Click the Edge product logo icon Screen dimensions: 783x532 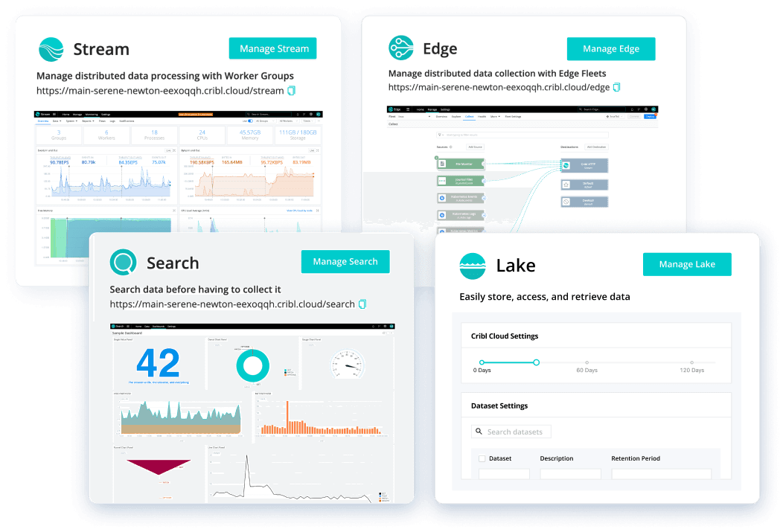point(401,48)
